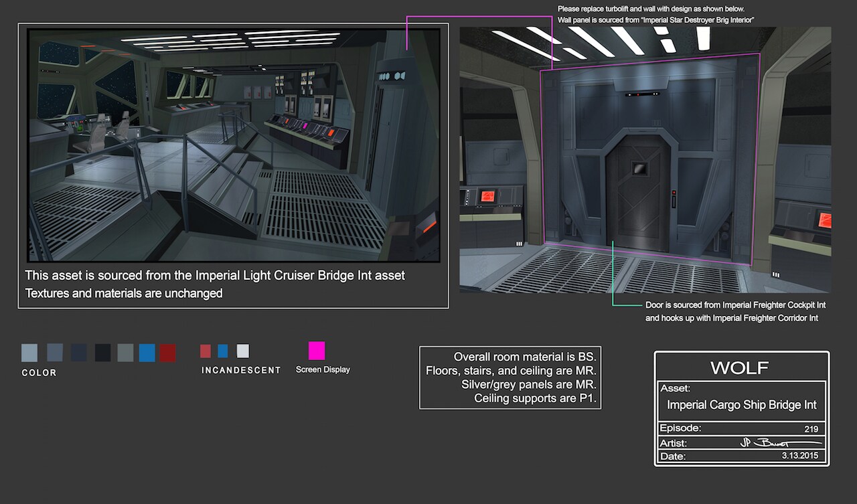Click the 'WOLF' title header

pyautogui.click(x=739, y=367)
